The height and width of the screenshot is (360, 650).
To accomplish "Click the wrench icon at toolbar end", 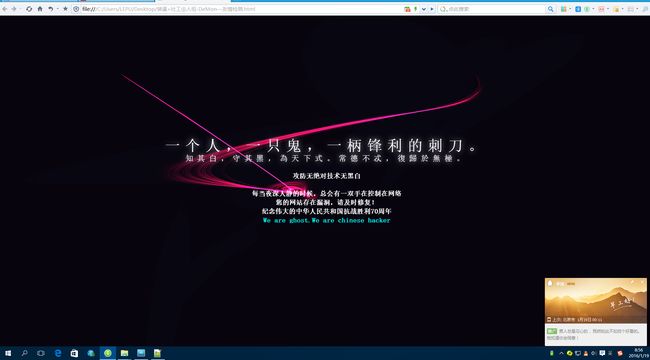I will 645,9.
